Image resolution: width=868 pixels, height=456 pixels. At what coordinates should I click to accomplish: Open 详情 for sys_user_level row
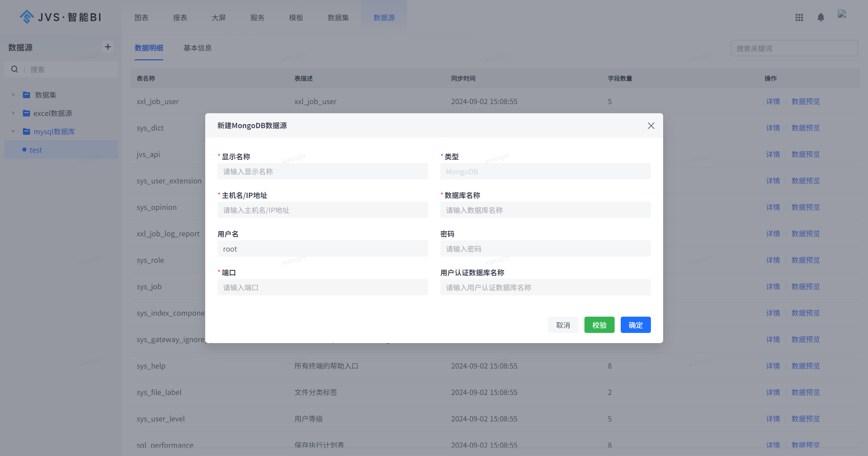click(773, 419)
